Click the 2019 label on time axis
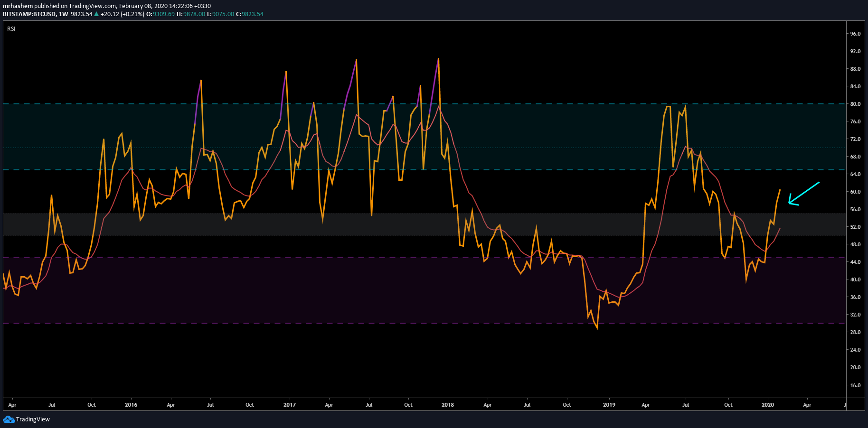Image resolution: width=868 pixels, height=428 pixels. pyautogui.click(x=609, y=405)
